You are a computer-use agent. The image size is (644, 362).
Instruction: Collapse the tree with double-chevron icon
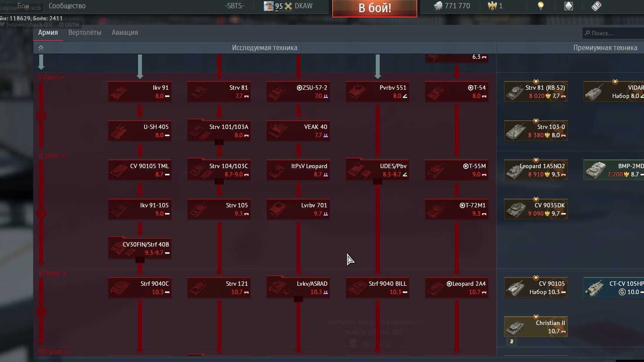(41, 48)
